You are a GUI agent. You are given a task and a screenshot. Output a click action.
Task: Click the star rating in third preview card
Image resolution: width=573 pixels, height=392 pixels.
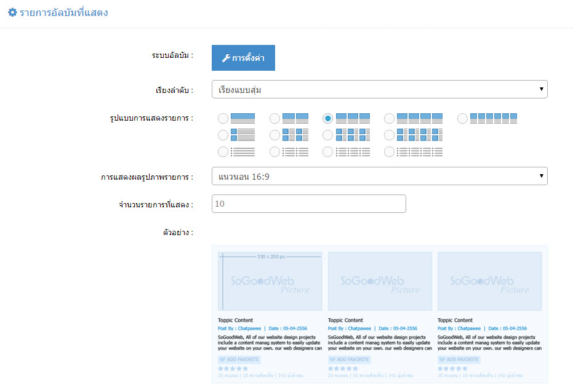453,369
